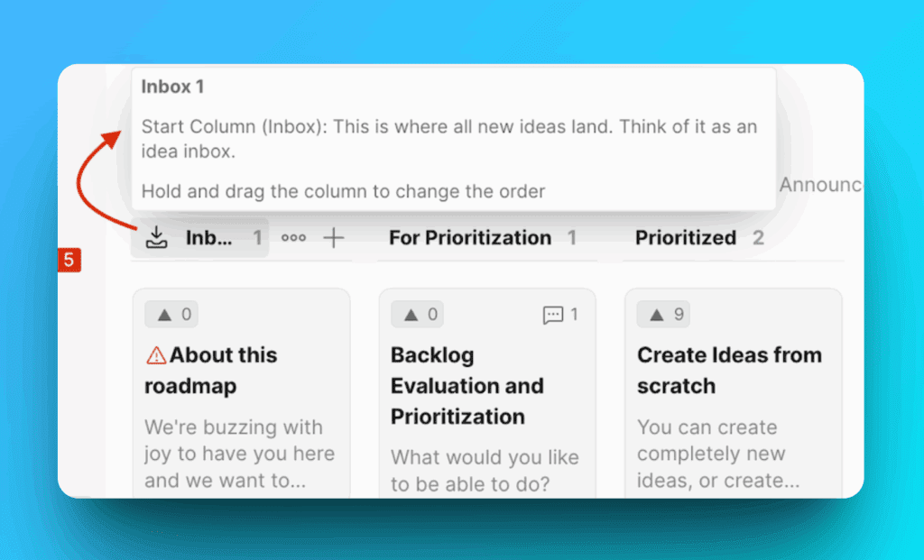Viewport: 924px width, 560px height.
Task: Select the "Prioritized" column header
Action: (685, 238)
